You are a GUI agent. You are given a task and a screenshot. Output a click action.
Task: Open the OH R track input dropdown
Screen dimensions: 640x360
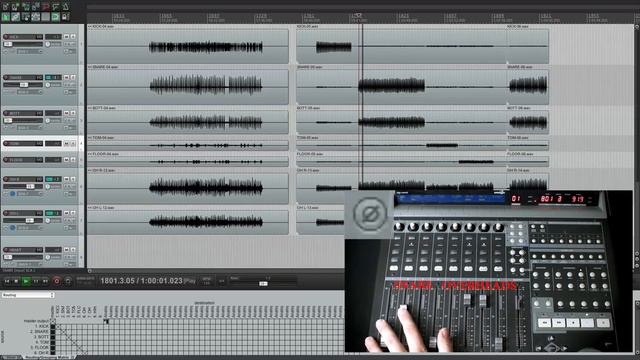click(29, 194)
